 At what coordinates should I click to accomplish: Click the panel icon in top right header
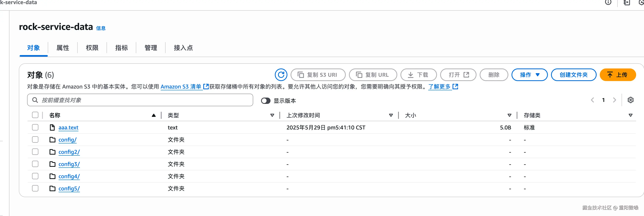(627, 3)
